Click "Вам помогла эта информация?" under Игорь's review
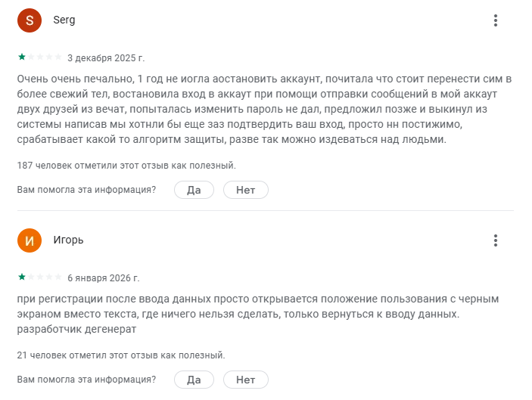This screenshot has height=400, width=532. click(86, 380)
